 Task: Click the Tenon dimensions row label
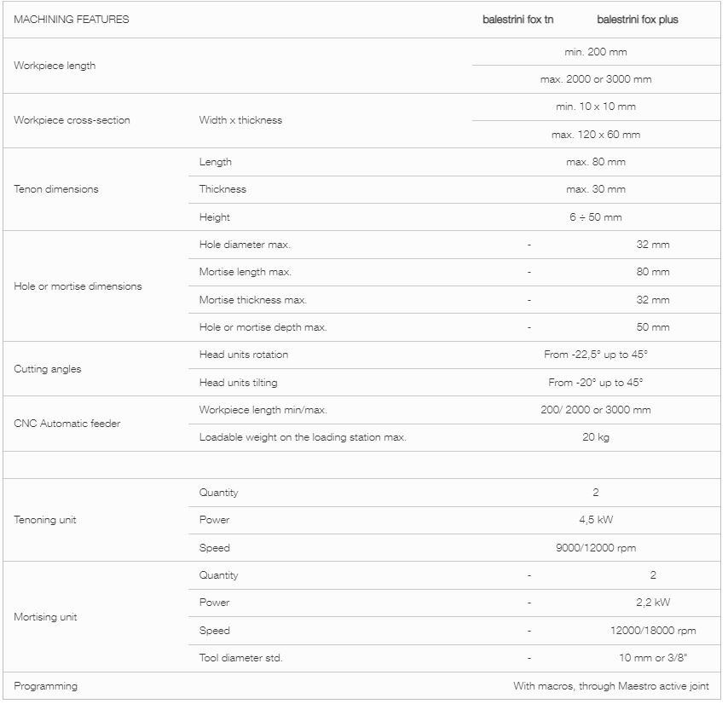point(56,189)
